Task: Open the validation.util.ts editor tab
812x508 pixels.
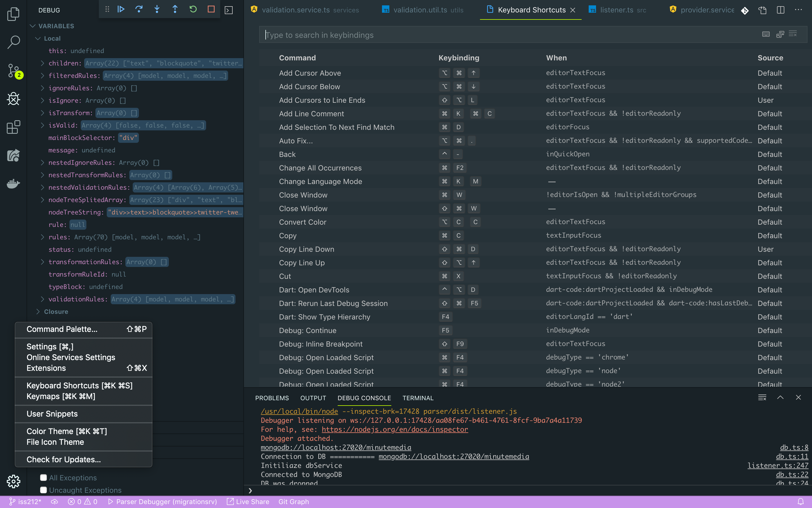Action: [x=423, y=10]
